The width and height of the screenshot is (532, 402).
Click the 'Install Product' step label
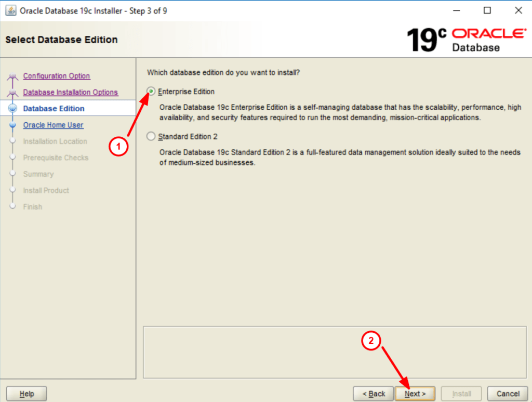pyautogui.click(x=46, y=190)
